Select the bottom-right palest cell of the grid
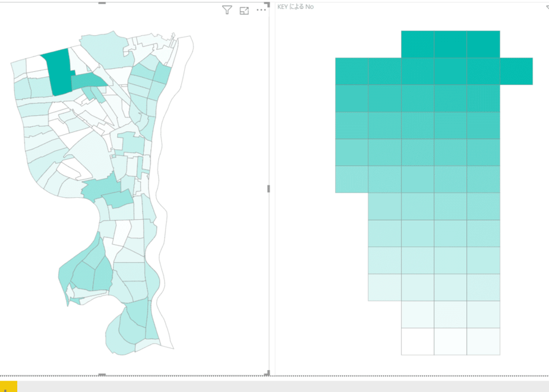549x392 pixels. click(x=483, y=342)
